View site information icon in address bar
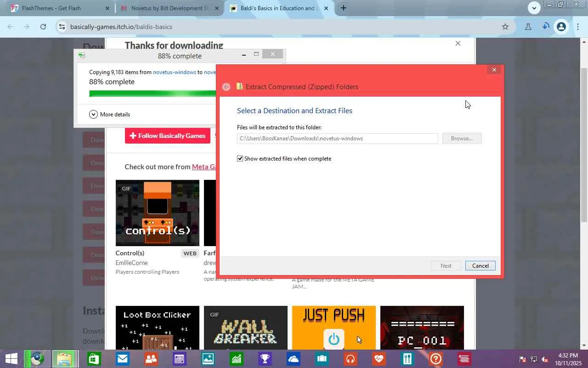 pos(62,27)
